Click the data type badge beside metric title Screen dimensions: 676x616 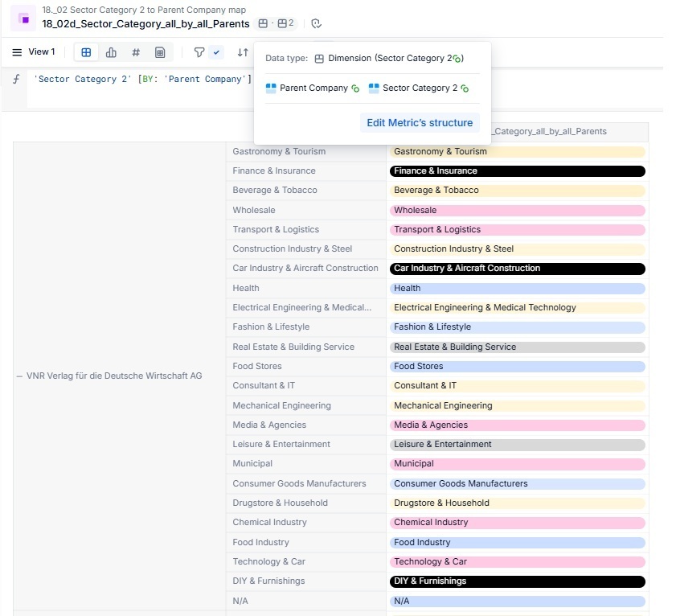coord(263,23)
